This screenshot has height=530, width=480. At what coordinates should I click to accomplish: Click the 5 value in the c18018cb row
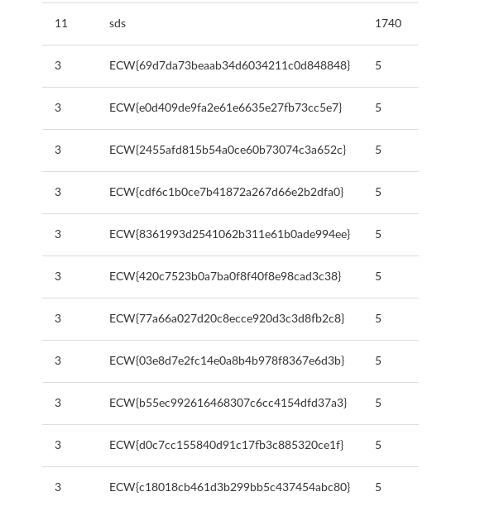pos(378,487)
